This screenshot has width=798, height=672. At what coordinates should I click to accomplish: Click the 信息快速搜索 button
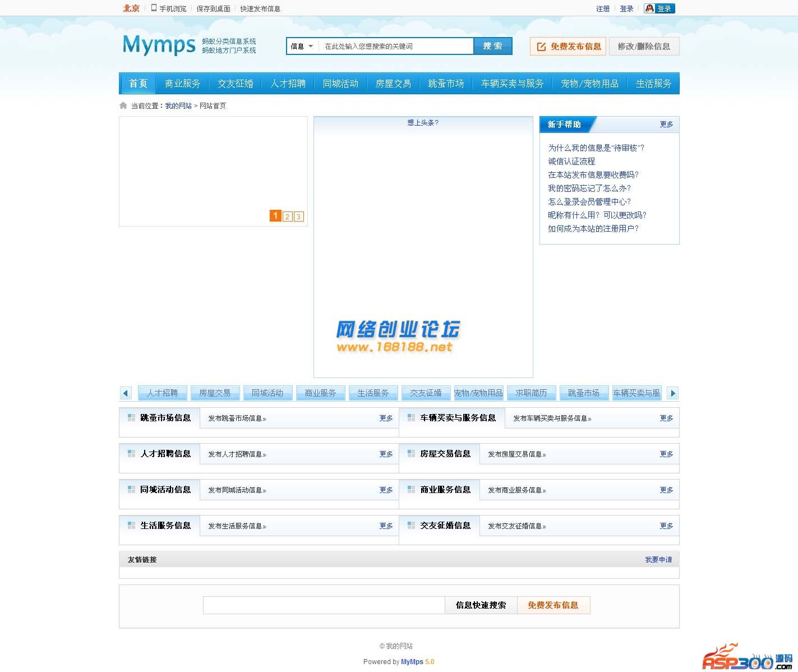pos(481,605)
